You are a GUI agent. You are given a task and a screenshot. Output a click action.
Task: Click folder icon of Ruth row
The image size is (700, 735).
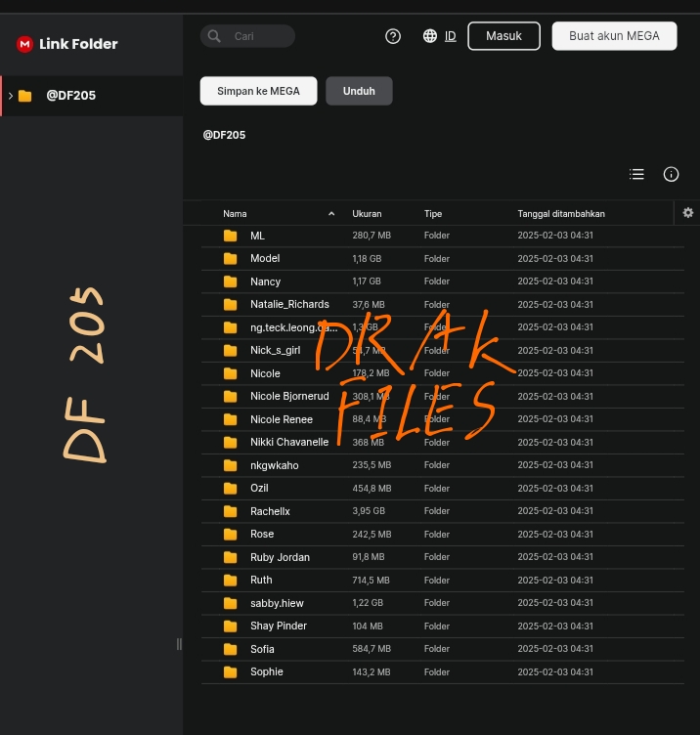point(230,581)
